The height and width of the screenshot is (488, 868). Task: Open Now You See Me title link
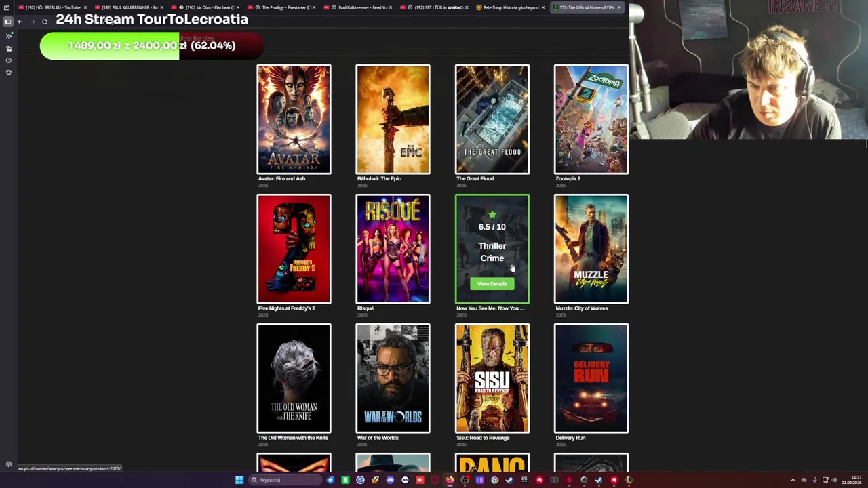(490, 308)
